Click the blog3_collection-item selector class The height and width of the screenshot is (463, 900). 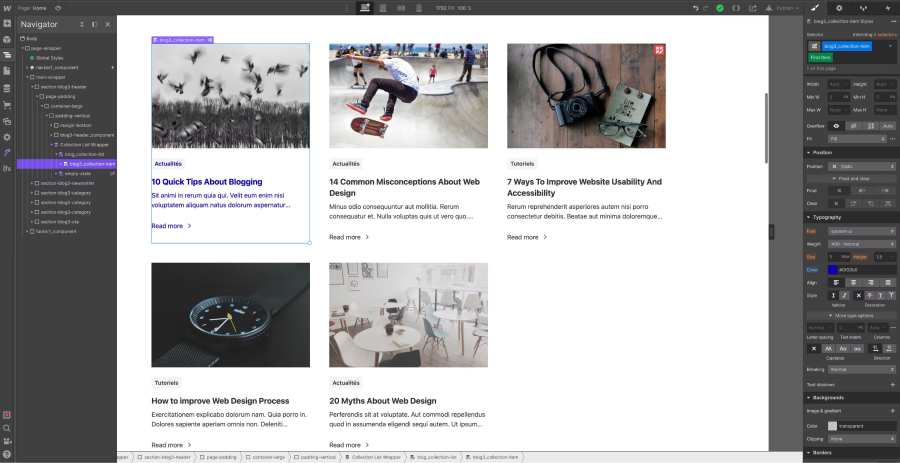[x=847, y=46]
